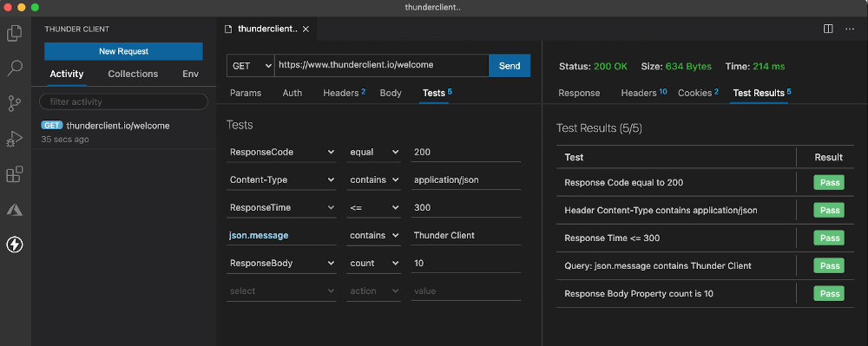Click the 200 test value field

466,152
